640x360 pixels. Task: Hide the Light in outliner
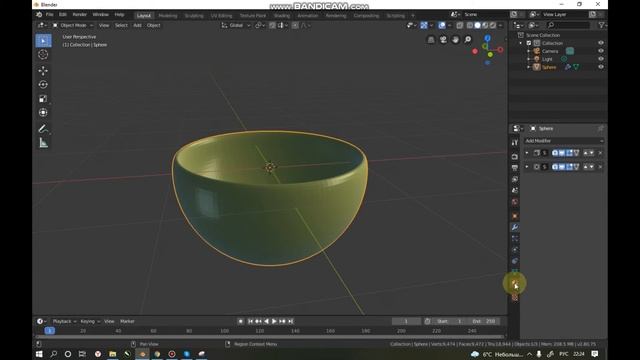(601, 59)
